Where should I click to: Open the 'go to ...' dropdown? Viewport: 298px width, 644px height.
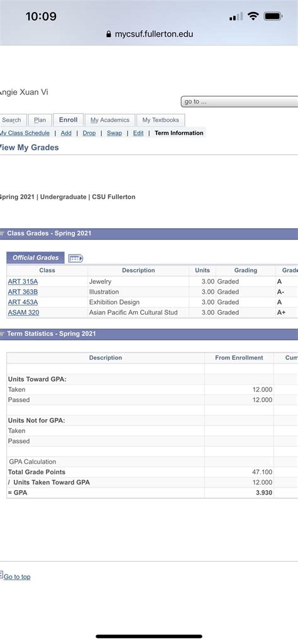[240, 101]
